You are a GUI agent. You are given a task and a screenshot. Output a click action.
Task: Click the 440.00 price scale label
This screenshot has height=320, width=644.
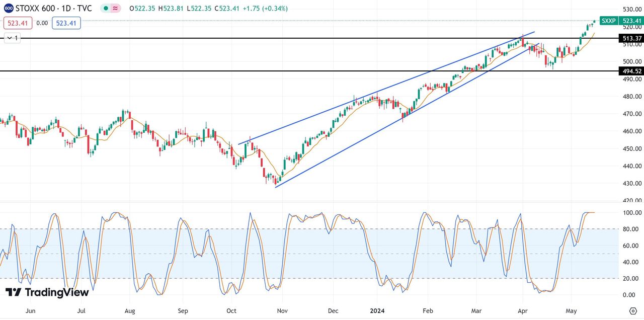(631, 166)
